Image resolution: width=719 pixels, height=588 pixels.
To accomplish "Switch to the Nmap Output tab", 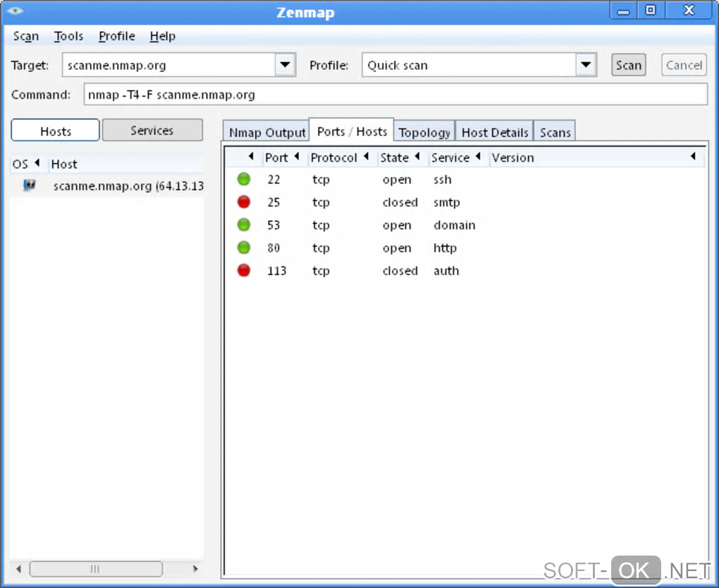I will (266, 132).
